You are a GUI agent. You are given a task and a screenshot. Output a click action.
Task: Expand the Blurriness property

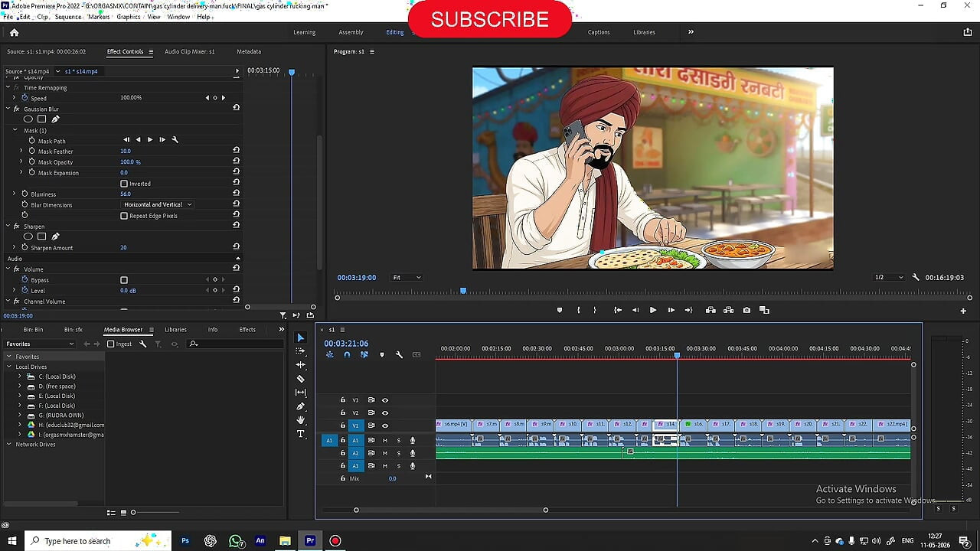14,194
